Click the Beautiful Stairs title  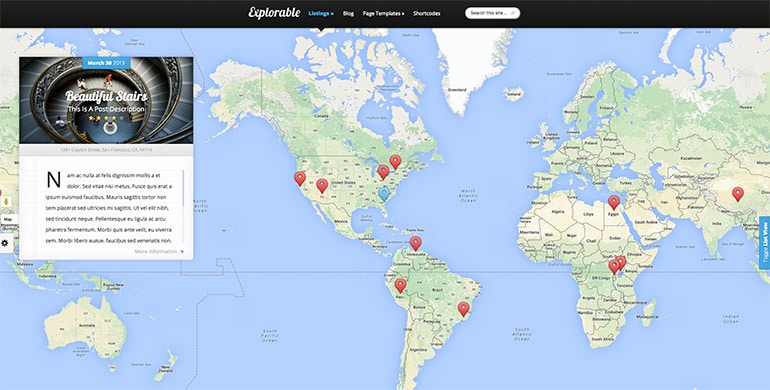click(x=106, y=96)
